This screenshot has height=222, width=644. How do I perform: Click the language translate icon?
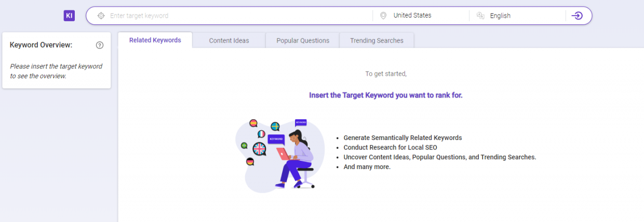[480, 16]
